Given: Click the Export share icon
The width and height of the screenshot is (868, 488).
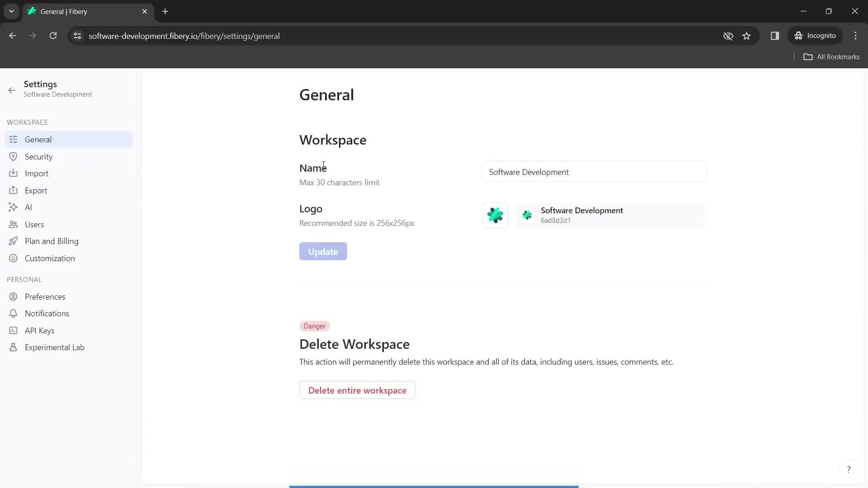Looking at the screenshot, I should [13, 190].
